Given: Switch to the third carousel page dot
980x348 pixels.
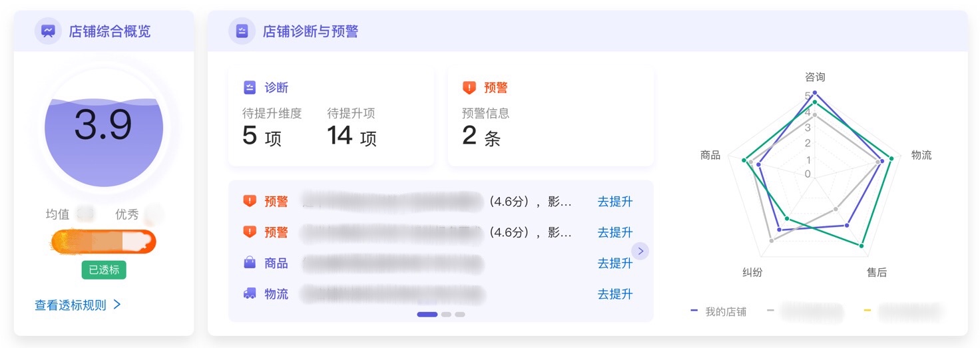Looking at the screenshot, I should click(460, 314).
